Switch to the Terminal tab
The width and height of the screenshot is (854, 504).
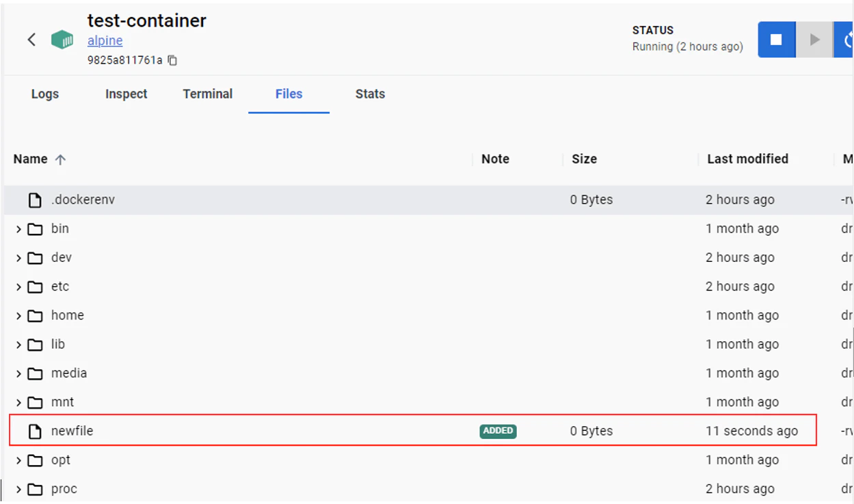[x=207, y=94]
